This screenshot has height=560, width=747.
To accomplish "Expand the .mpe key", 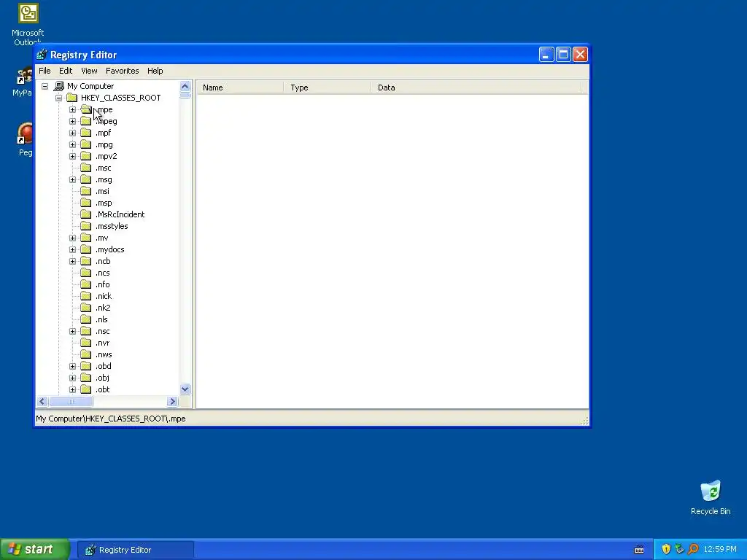I will (72, 109).
